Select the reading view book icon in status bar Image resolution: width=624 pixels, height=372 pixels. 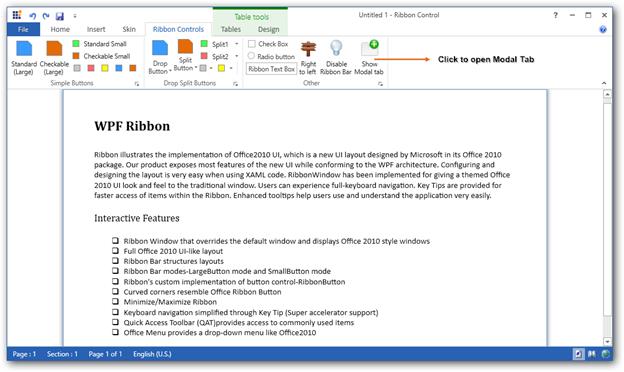tap(592, 354)
